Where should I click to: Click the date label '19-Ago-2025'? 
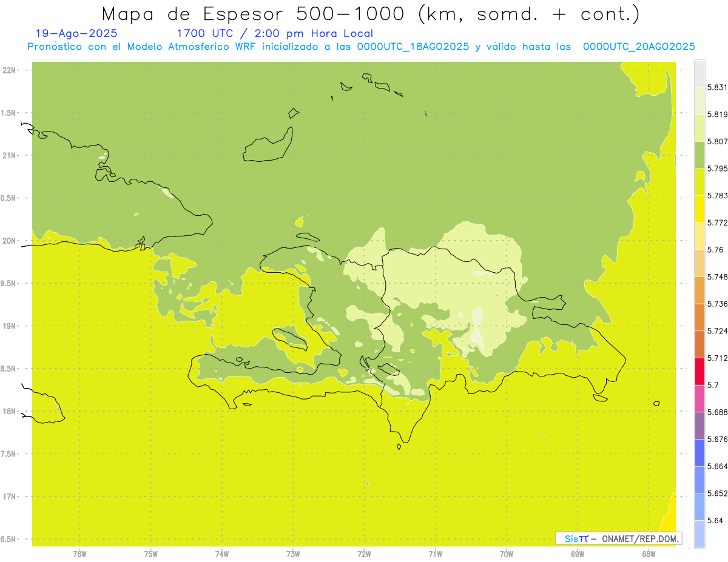[x=76, y=34]
